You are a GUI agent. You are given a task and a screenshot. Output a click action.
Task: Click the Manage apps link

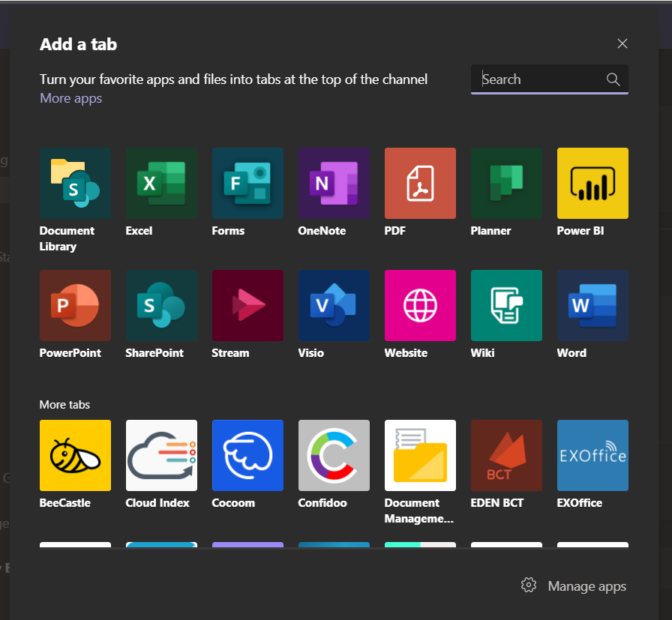[x=586, y=586]
